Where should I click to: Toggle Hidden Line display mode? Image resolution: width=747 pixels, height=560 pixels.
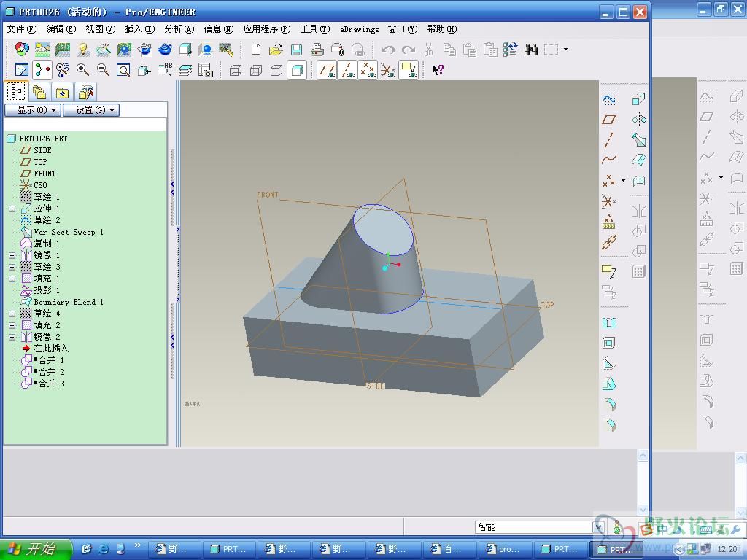pyautogui.click(x=256, y=71)
